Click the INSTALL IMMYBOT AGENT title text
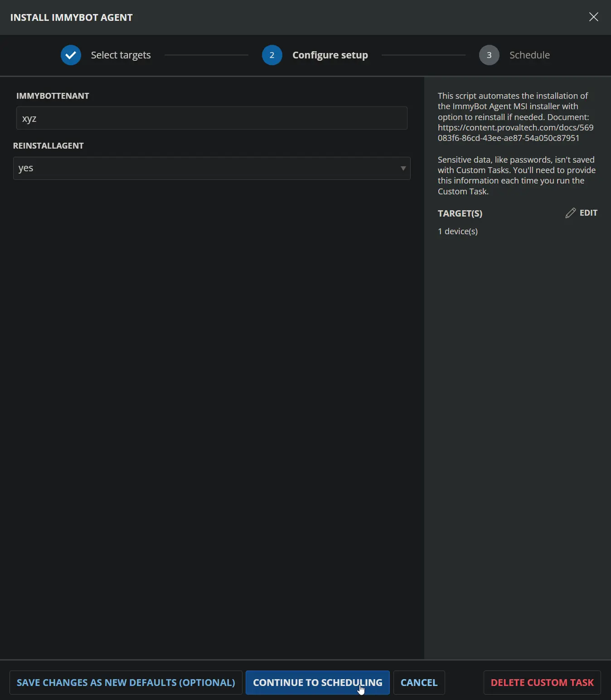This screenshot has height=700, width=611. click(x=72, y=17)
